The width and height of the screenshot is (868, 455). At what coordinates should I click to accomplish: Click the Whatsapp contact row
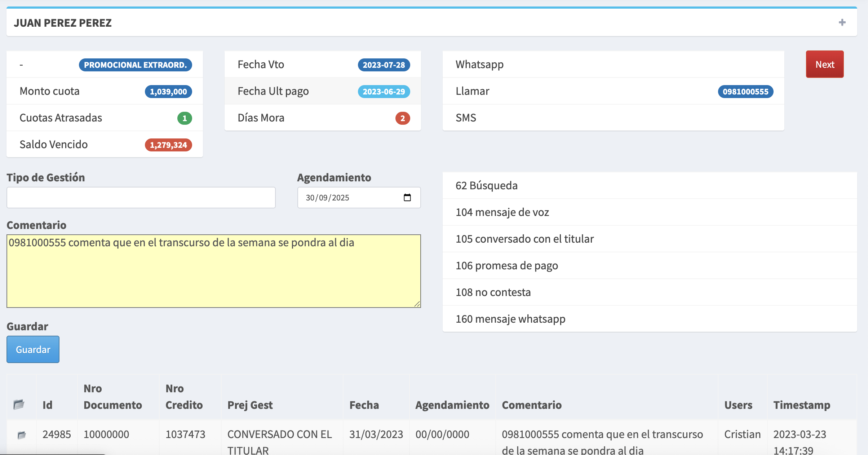479,65
